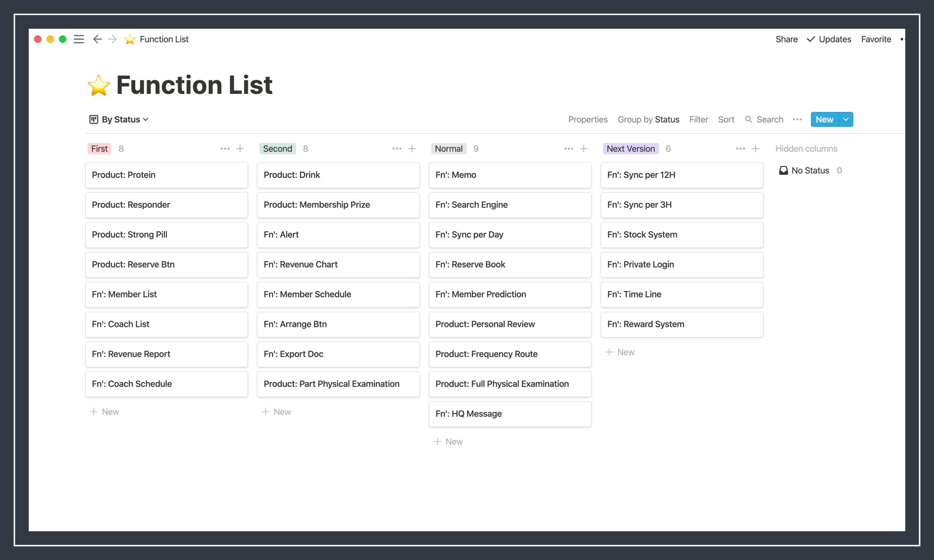Go forward with the right arrow
Viewport: 934px width, 560px height.
click(x=113, y=39)
